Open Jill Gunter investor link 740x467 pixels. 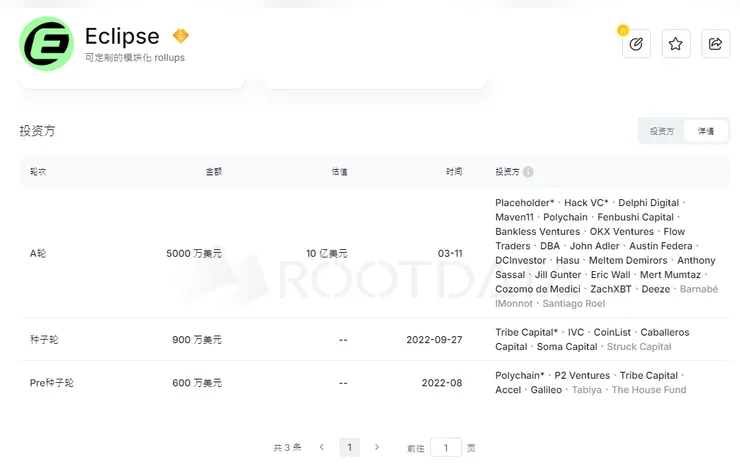558,275
